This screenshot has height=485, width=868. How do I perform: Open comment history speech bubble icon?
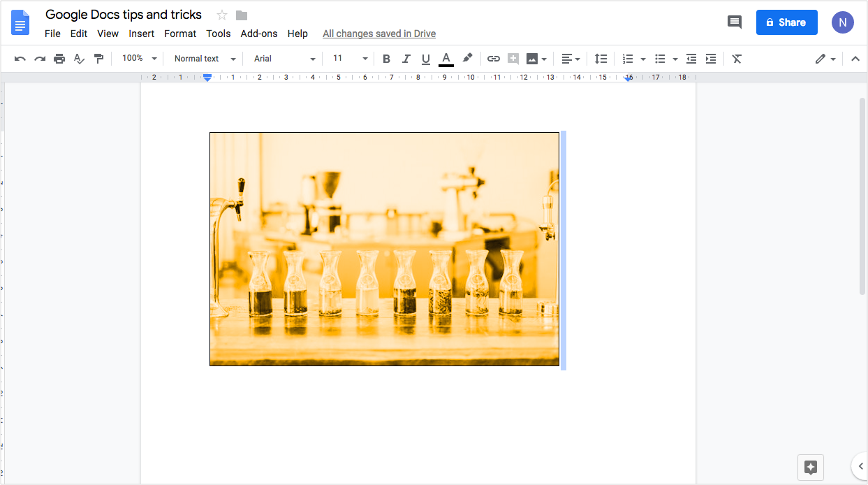pos(735,22)
